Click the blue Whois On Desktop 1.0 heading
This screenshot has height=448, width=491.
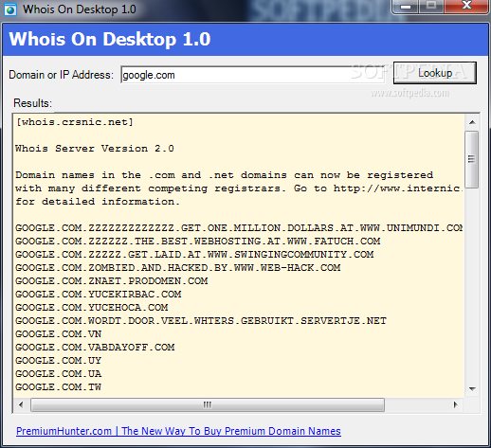[x=110, y=40]
